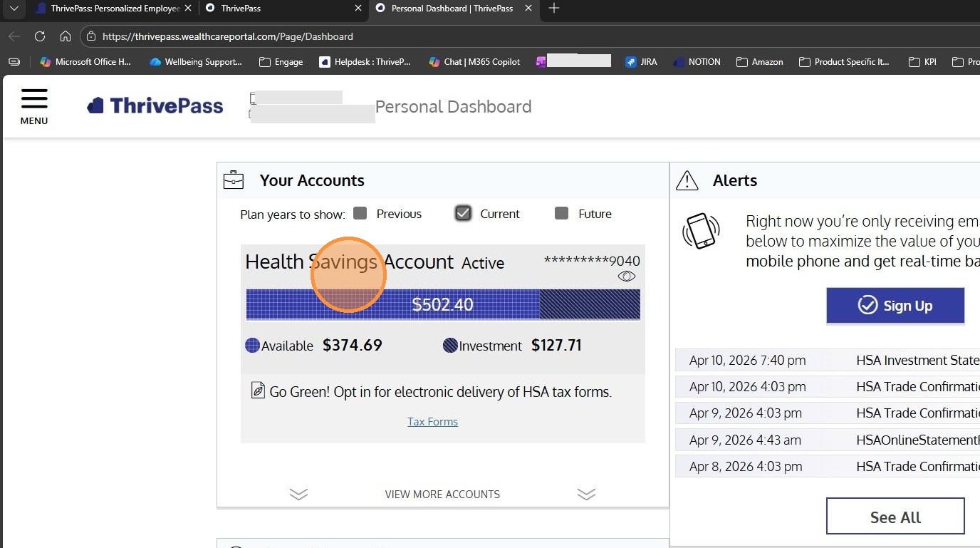The height and width of the screenshot is (548, 980).
Task: Open the Engage bookmarks folder
Action: (x=281, y=62)
